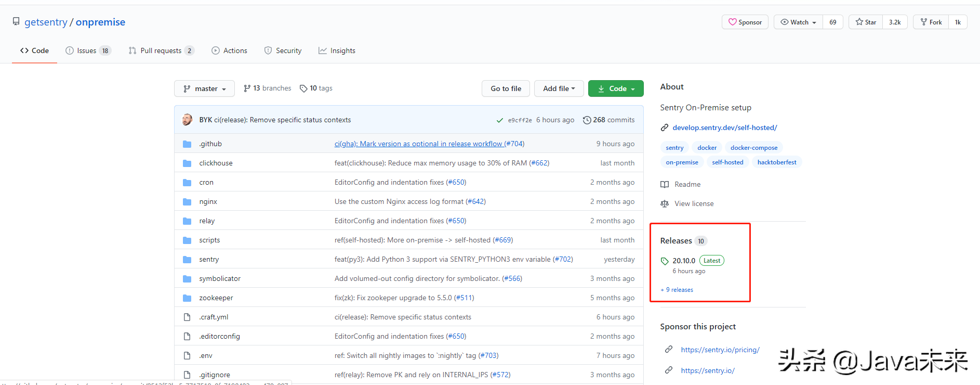Open the Insights tab
This screenshot has width=980, height=385.
337,50
